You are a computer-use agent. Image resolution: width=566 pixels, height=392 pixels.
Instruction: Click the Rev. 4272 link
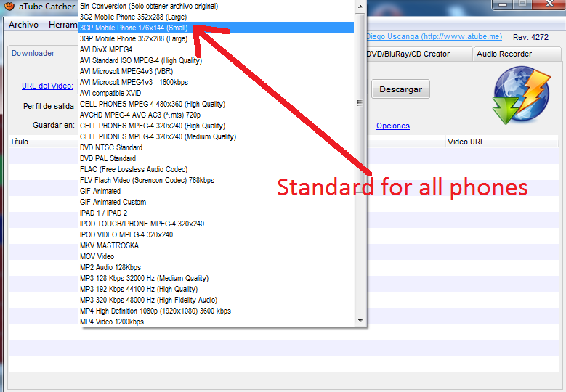point(530,37)
